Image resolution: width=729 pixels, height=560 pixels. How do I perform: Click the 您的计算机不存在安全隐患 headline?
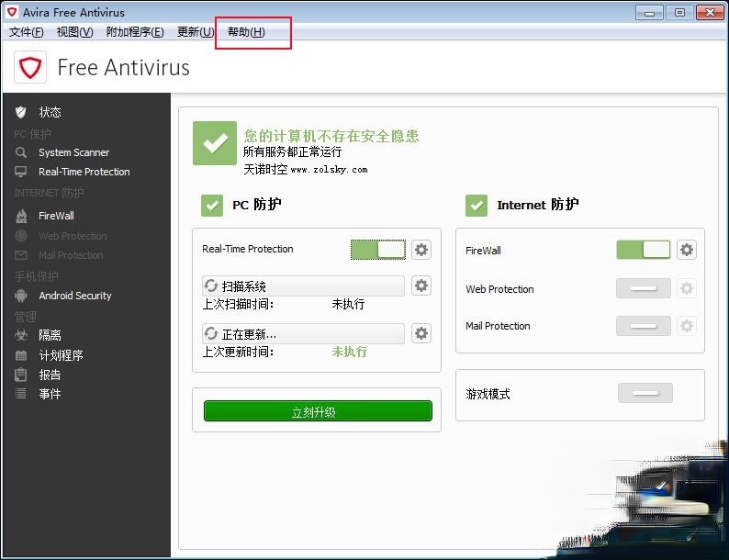pyautogui.click(x=331, y=136)
